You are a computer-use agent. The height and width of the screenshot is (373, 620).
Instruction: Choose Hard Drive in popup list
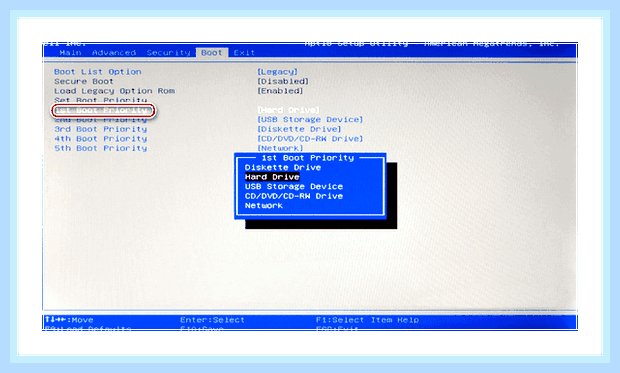(272, 177)
